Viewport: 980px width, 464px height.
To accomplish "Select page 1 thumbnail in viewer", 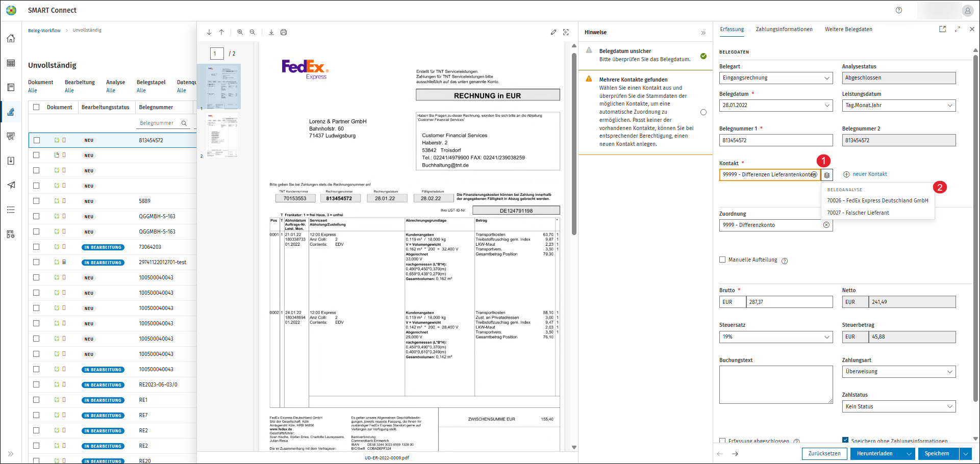I will tap(222, 86).
